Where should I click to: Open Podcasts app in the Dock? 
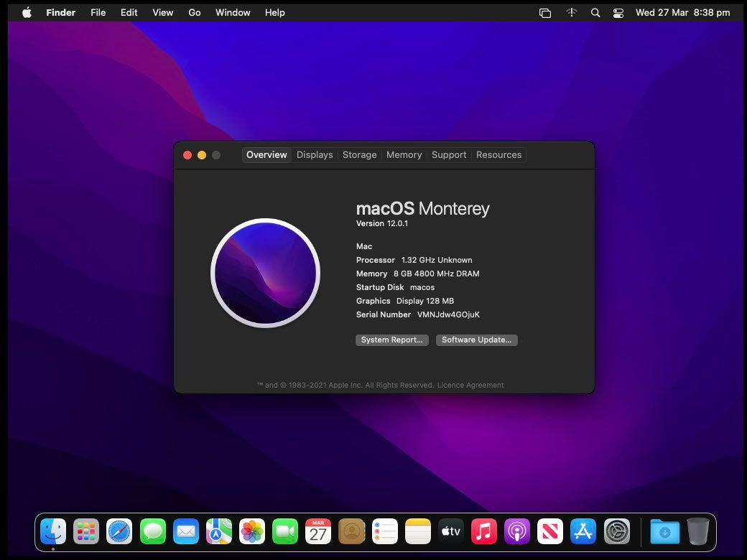pyautogui.click(x=517, y=531)
